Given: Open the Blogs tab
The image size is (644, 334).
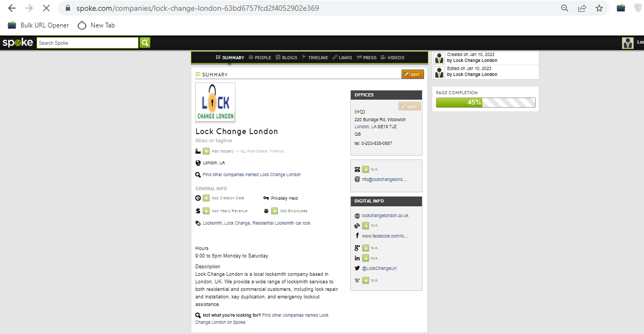Looking at the screenshot, I should [286, 58].
